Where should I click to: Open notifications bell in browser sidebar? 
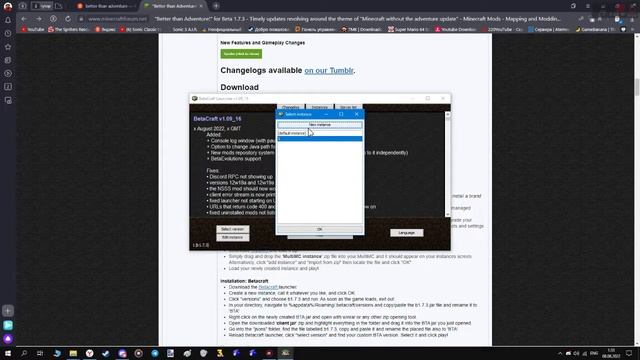pyautogui.click(x=8, y=20)
